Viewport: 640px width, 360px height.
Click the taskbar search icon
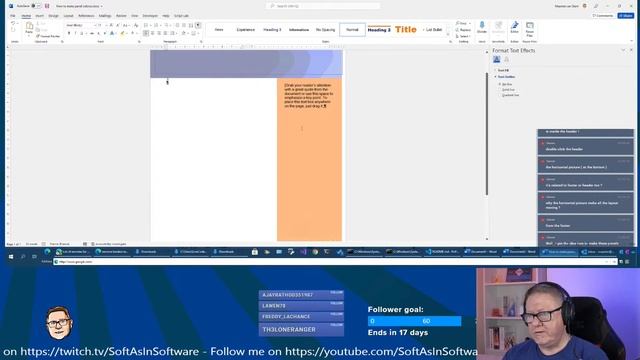point(23,257)
